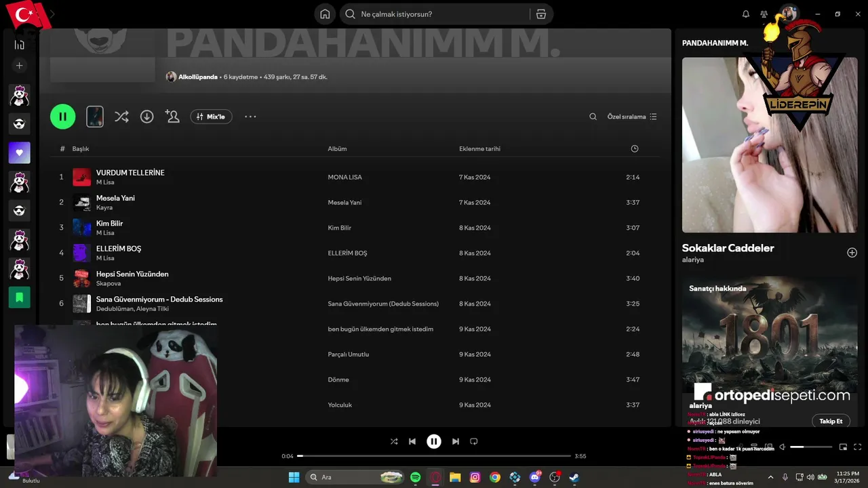Go forward with navigation chevron

[x=53, y=14]
